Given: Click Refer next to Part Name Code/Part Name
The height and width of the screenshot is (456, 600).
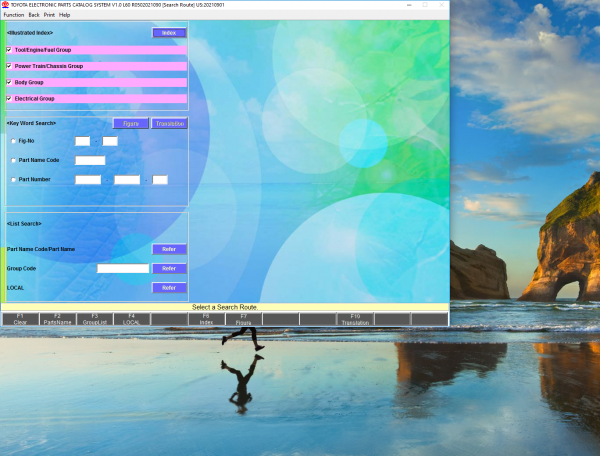Looking at the screenshot, I should [x=169, y=249].
